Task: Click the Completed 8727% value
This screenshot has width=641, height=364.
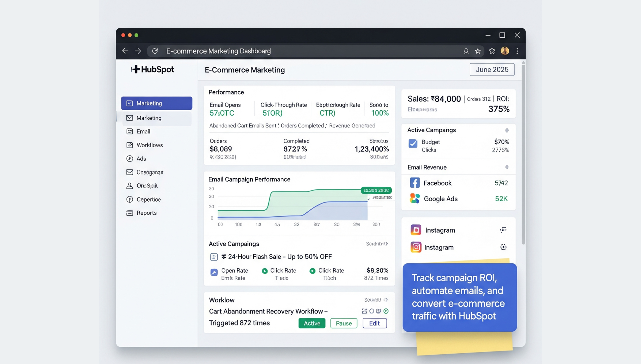Action: pos(295,149)
